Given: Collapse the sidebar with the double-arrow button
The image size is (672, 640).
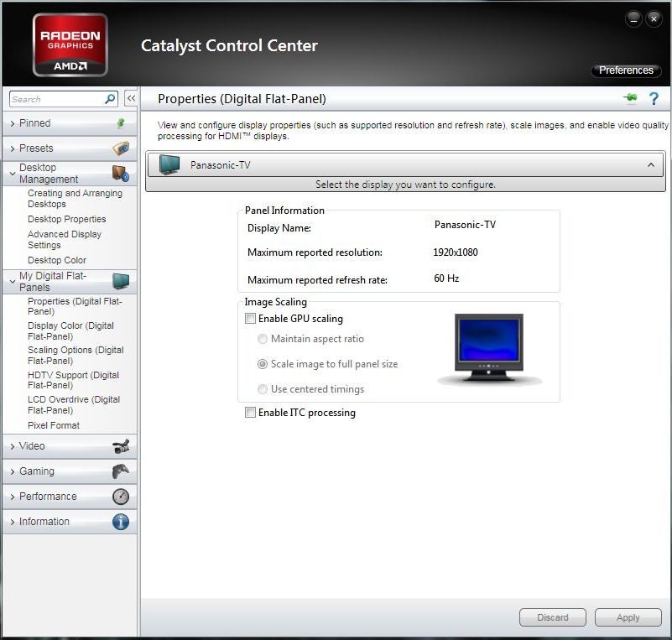Looking at the screenshot, I should click(x=131, y=98).
